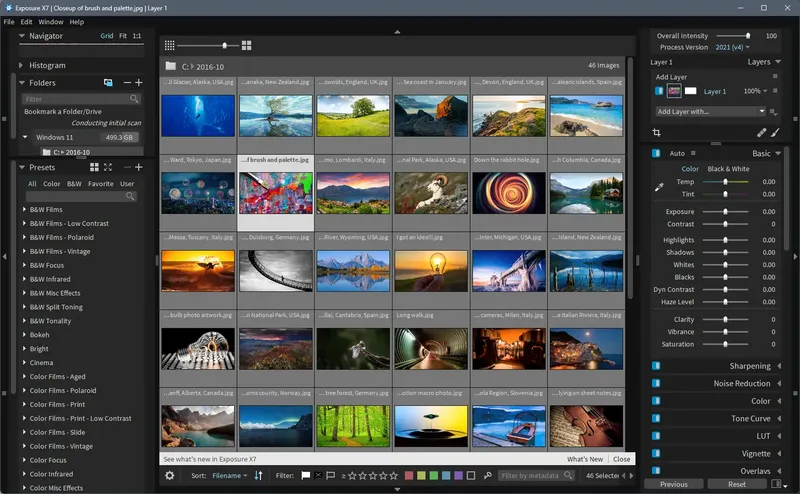Click the folder monitor icon beside Folders
Viewport: 800px width, 494px height.
pyautogui.click(x=108, y=83)
